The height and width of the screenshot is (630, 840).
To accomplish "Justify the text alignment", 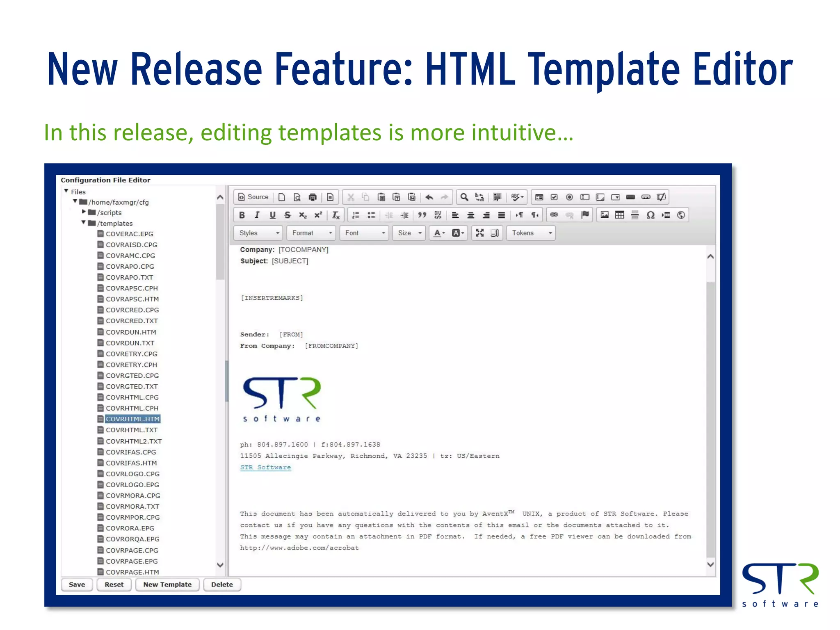I will pos(501,215).
